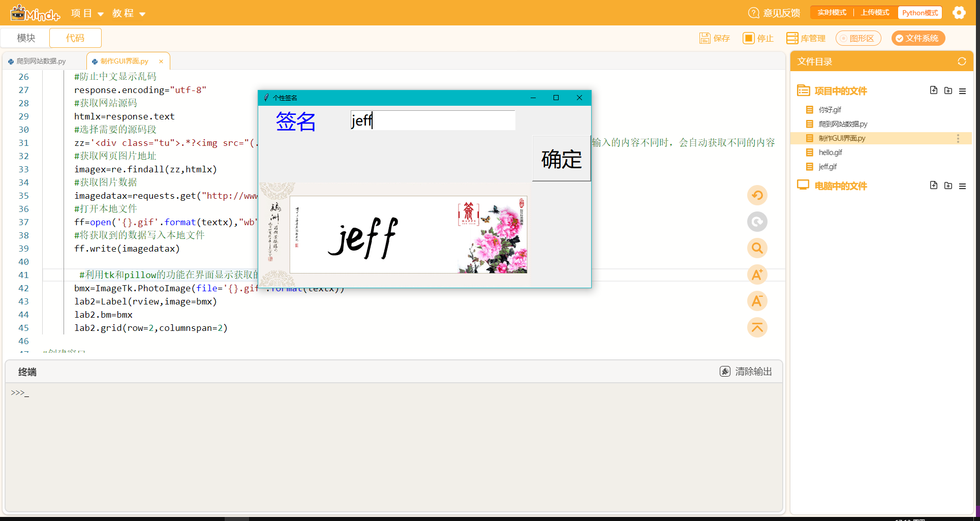Click inside the terminal prompt area
The height and width of the screenshot is (521, 980).
pos(393,446)
